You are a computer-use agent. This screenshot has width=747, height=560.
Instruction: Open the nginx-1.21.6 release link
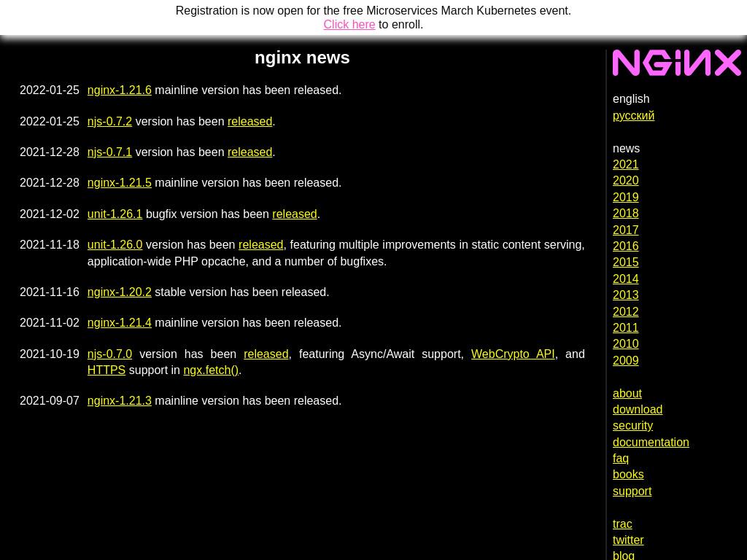click(x=119, y=90)
